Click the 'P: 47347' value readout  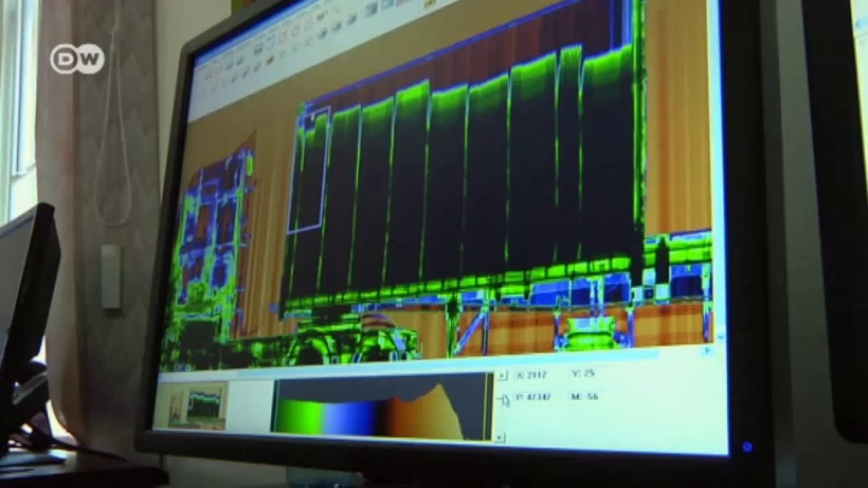click(x=534, y=397)
